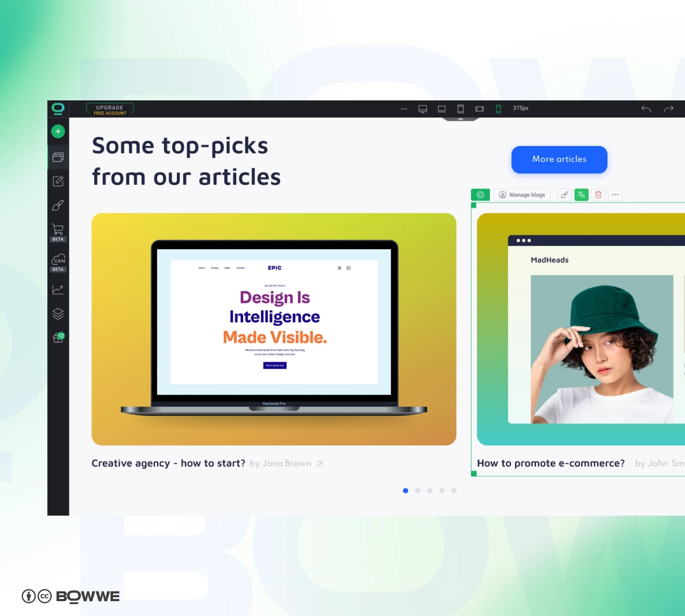The width and height of the screenshot is (685, 616).
Task: Open How to promote e-commerce? article link
Action: coord(551,463)
